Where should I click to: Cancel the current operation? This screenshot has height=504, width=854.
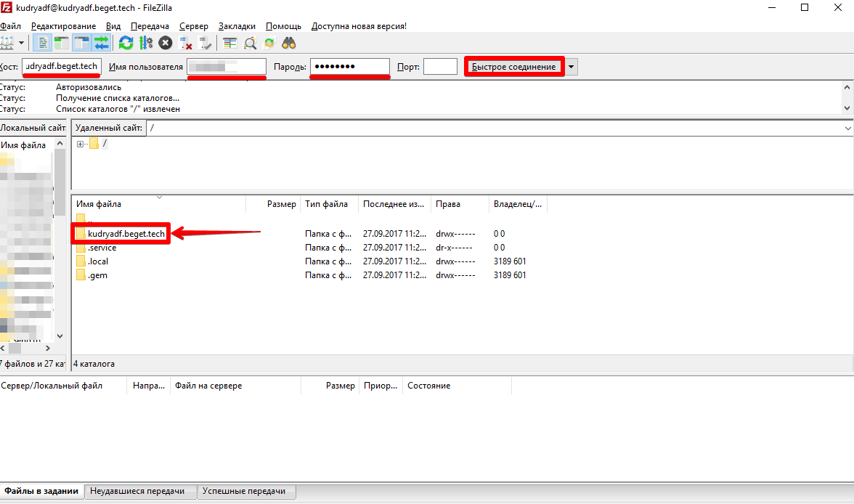tap(166, 43)
